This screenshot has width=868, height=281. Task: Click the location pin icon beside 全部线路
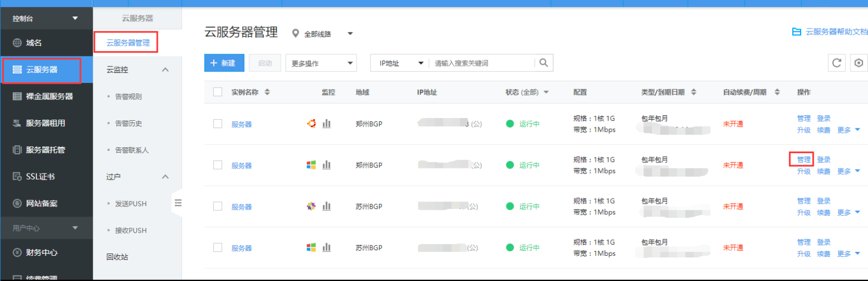pyautogui.click(x=295, y=33)
